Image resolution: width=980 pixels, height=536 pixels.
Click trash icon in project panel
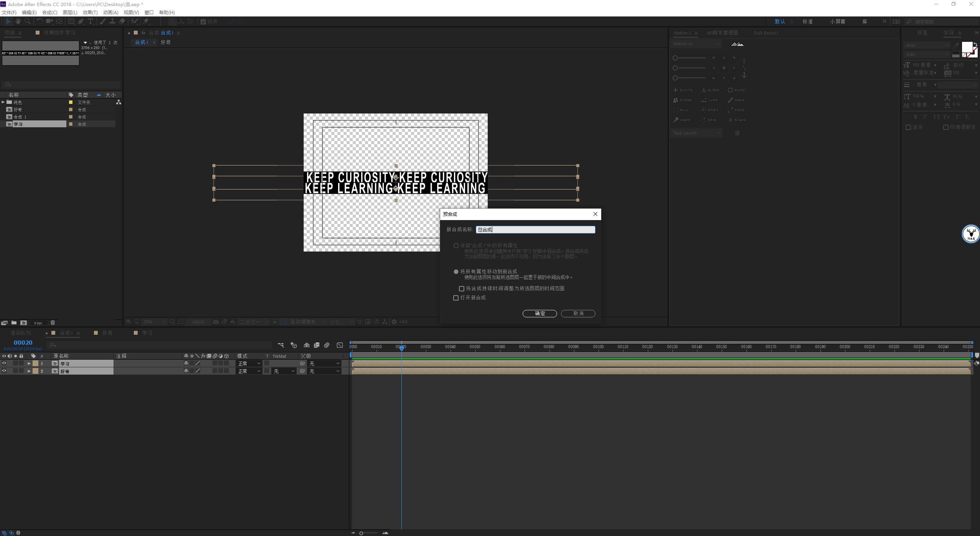click(x=53, y=323)
